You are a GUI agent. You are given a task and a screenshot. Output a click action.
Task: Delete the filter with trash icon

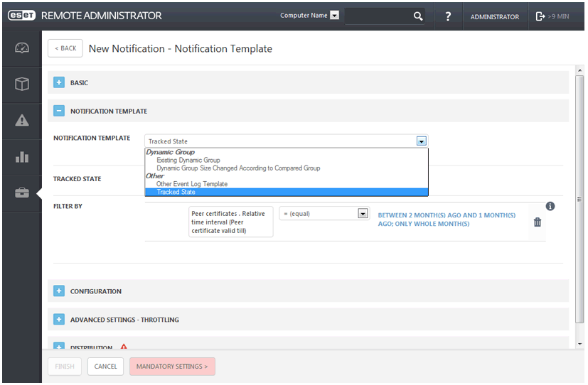[538, 222]
